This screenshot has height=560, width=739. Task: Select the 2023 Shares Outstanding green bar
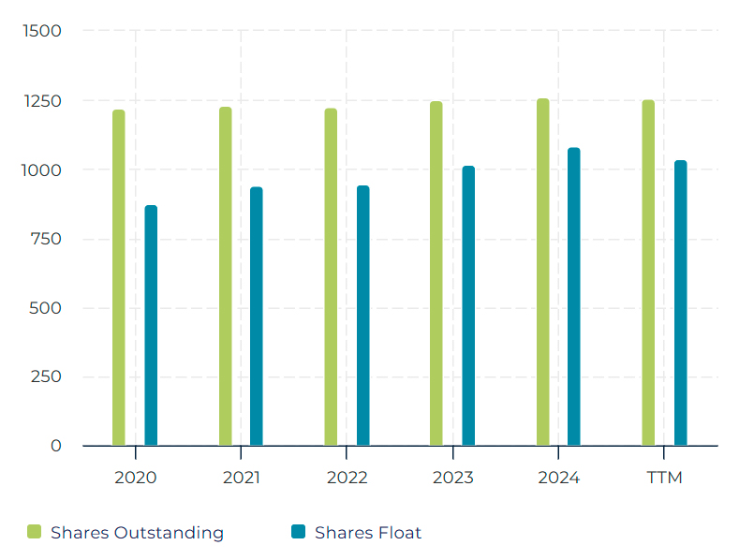pos(436,273)
